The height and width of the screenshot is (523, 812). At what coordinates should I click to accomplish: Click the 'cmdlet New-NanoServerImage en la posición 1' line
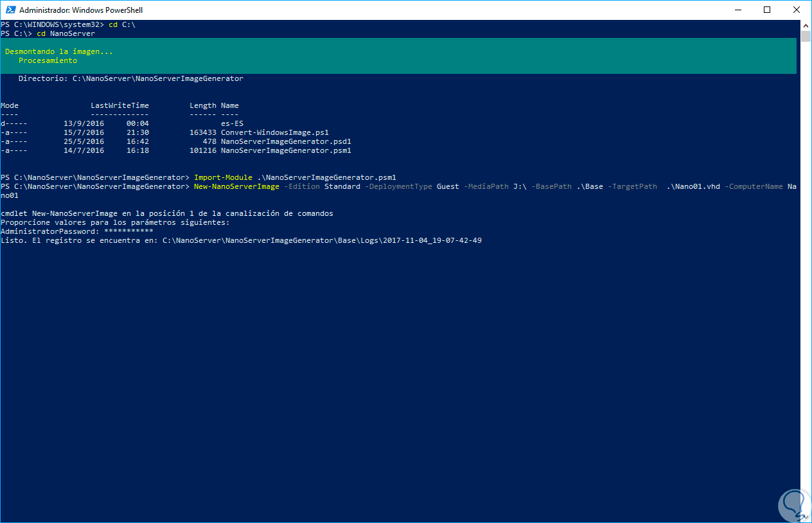[167, 213]
